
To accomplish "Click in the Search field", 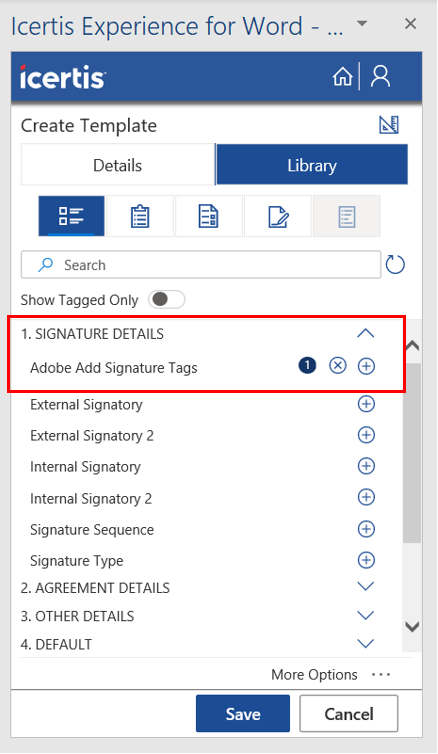I will coord(201,264).
